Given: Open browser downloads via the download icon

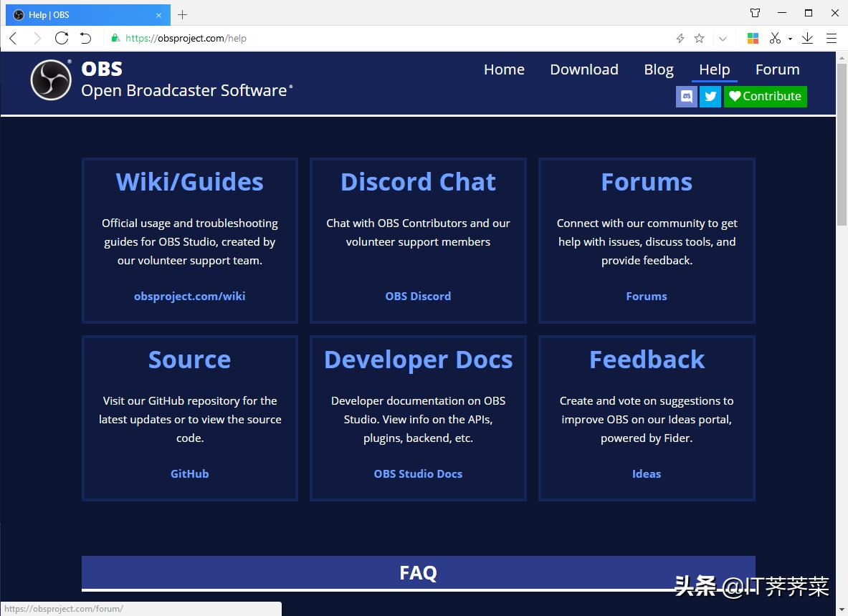Looking at the screenshot, I should pos(806,38).
